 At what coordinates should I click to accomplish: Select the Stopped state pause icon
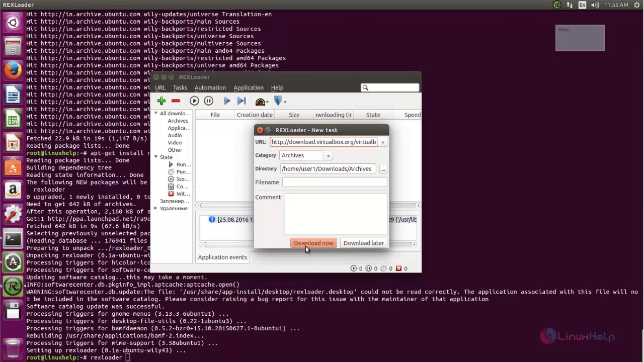pos(171,179)
